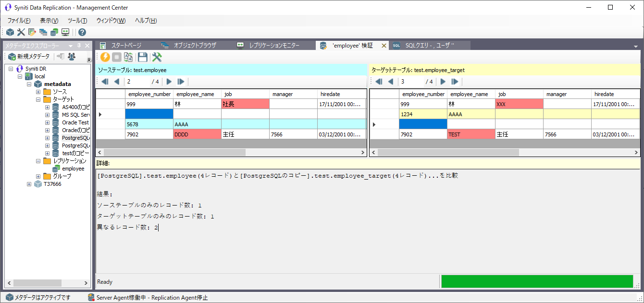Expand the AS400のコピー connection node

[47, 107]
